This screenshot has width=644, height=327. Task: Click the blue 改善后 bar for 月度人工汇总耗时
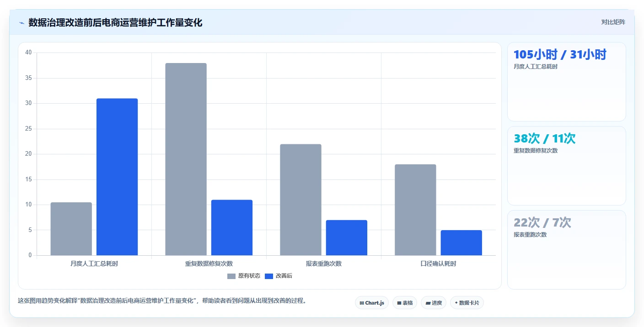(117, 177)
